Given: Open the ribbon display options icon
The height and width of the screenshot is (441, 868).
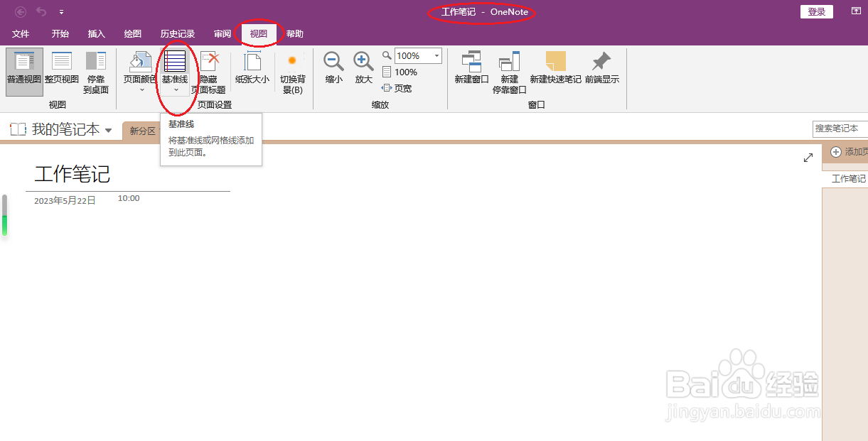Looking at the screenshot, I should click(856, 11).
